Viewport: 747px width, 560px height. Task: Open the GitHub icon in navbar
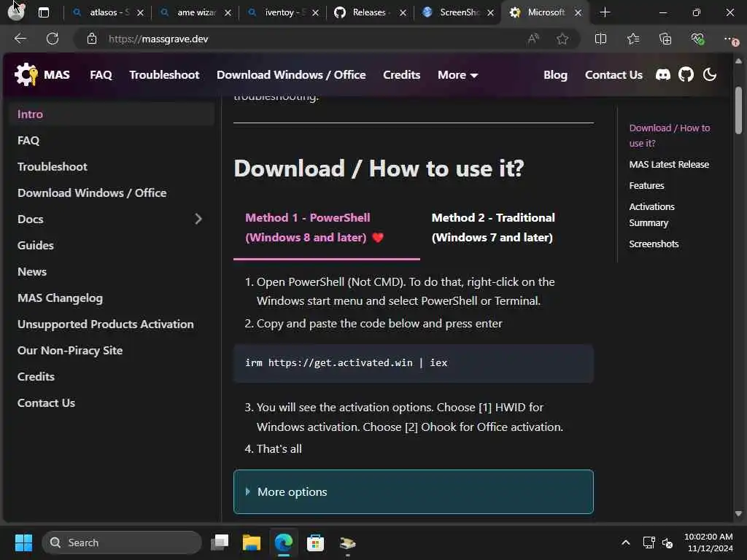[x=686, y=75]
